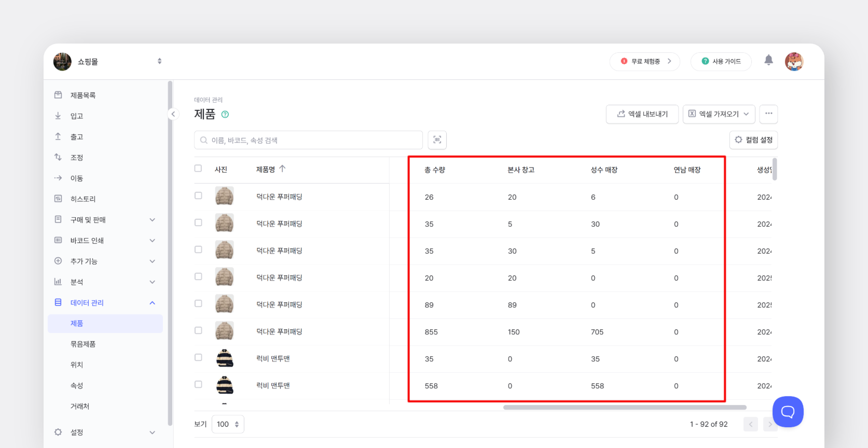The height and width of the screenshot is (448, 868).
Task: Click the horizontal table scrollbar
Action: pyautogui.click(x=624, y=408)
